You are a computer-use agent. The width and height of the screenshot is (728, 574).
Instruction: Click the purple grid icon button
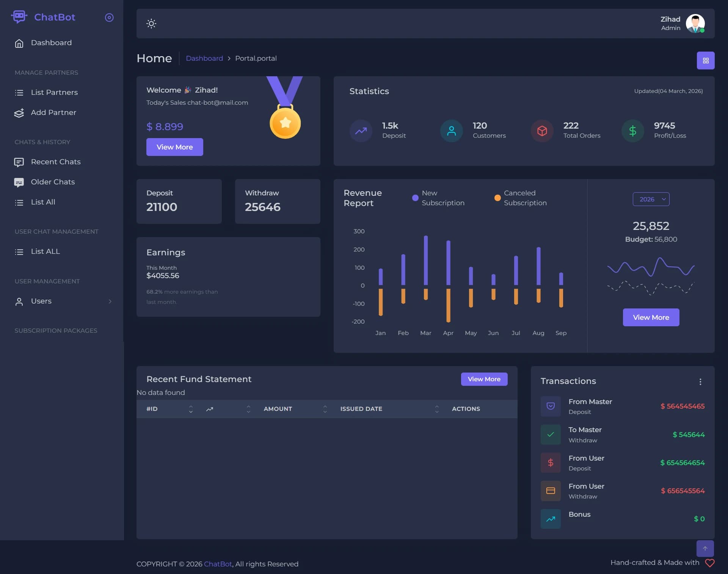coord(706,60)
